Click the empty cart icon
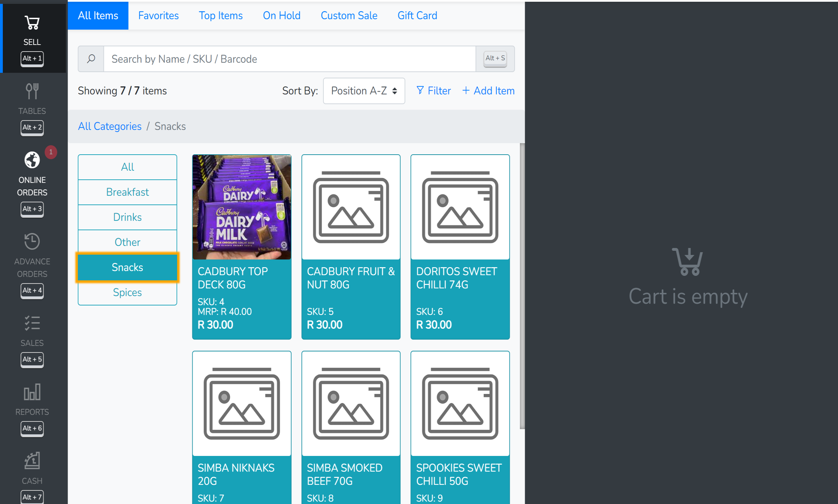The width and height of the screenshot is (838, 504). (x=687, y=262)
